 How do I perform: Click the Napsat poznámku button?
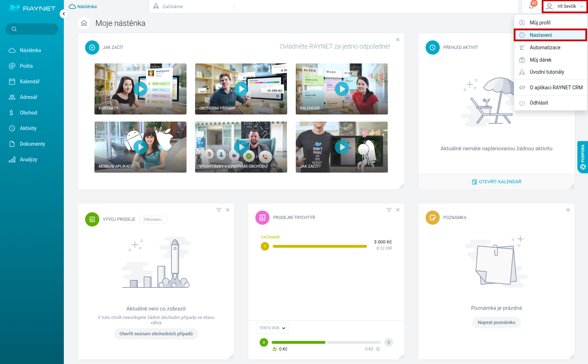496,322
